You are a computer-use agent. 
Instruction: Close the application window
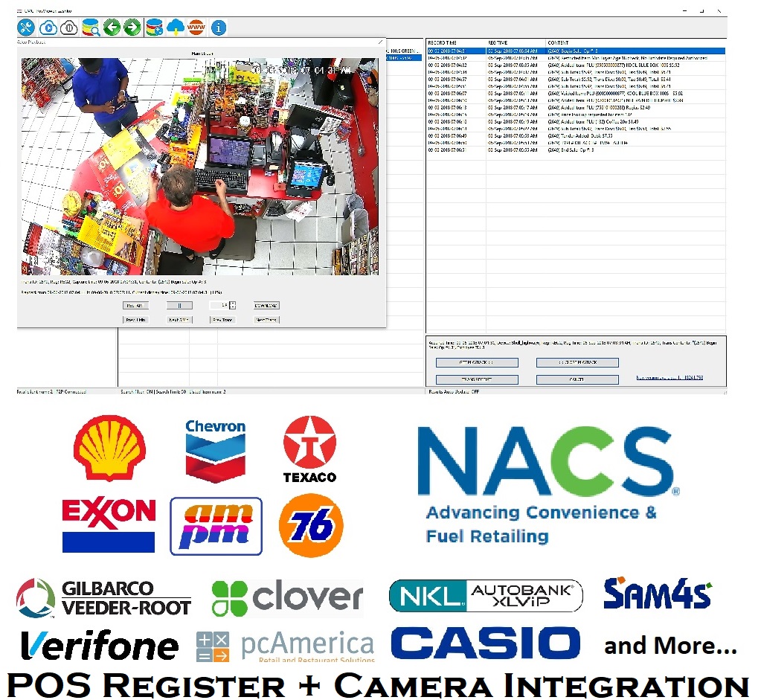[x=719, y=10]
